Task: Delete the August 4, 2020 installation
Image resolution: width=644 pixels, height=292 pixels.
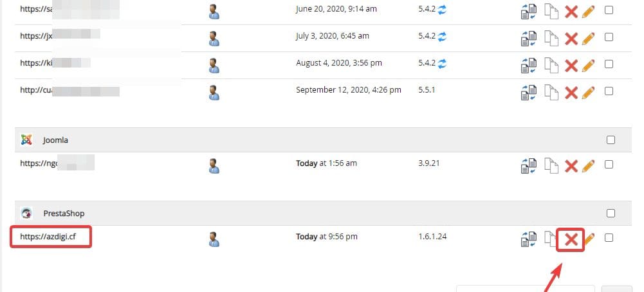Action: pyautogui.click(x=571, y=66)
